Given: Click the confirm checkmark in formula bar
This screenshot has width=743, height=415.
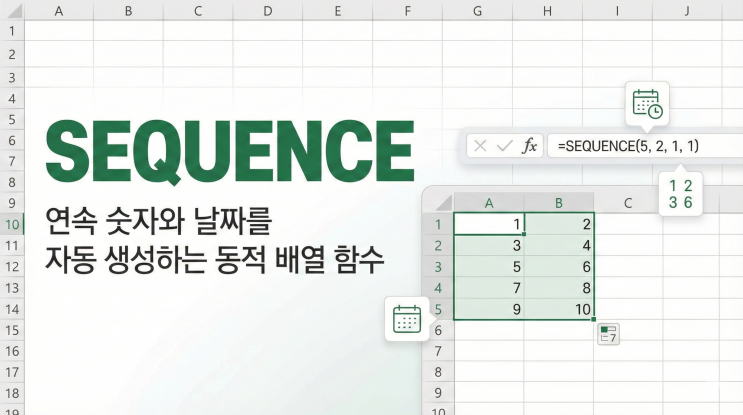Looking at the screenshot, I should (505, 146).
